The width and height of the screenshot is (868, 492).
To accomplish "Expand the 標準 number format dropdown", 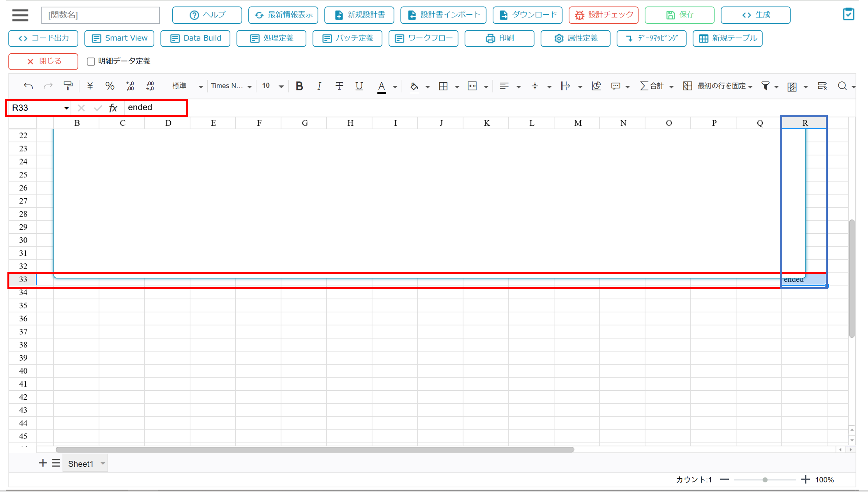I will tap(200, 86).
